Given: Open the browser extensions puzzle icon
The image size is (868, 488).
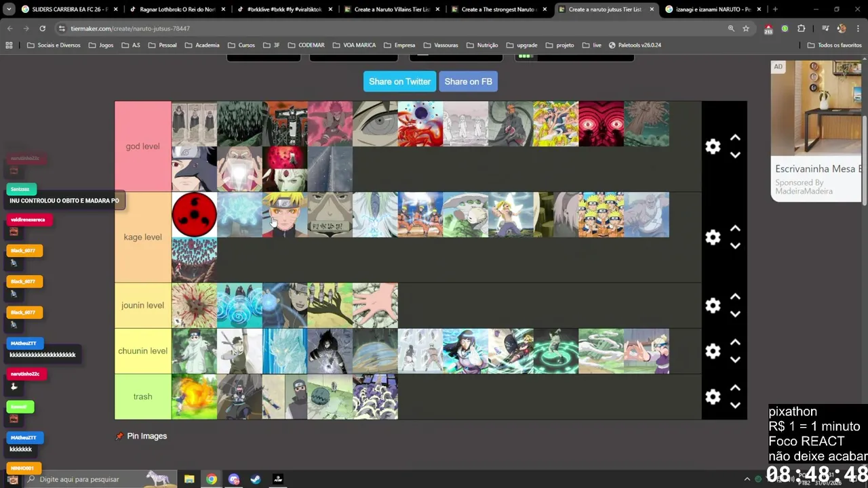Looking at the screenshot, I should point(801,28).
